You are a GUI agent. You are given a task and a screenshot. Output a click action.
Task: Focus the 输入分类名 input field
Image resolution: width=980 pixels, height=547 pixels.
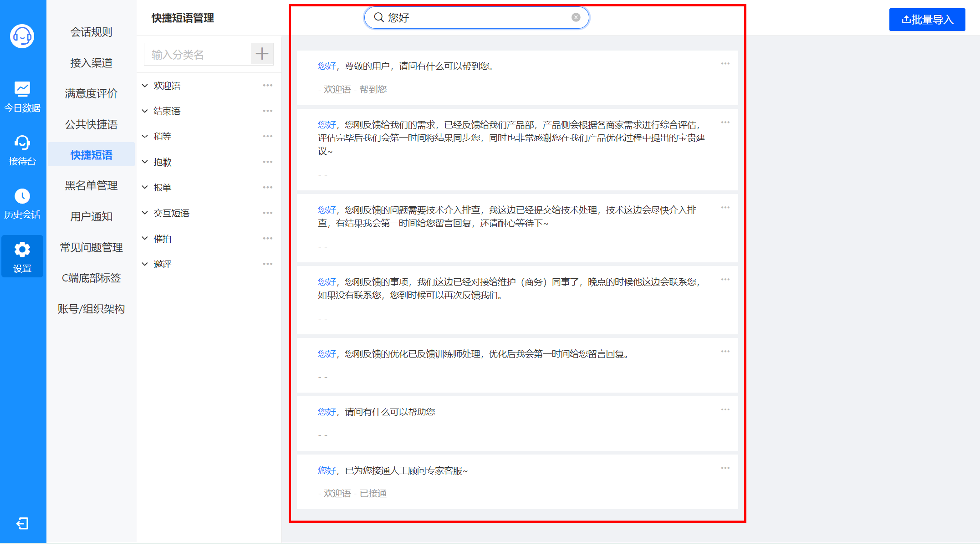(x=197, y=54)
